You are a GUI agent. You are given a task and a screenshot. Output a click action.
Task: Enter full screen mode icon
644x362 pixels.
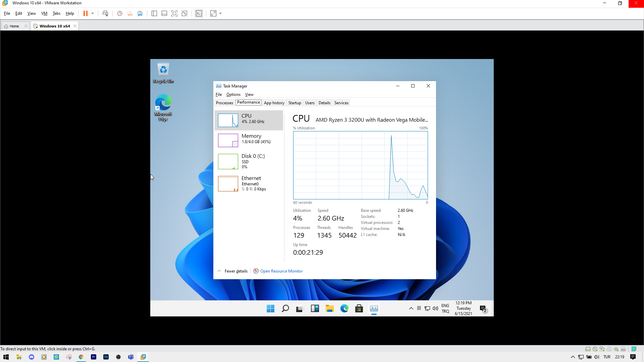(174, 13)
